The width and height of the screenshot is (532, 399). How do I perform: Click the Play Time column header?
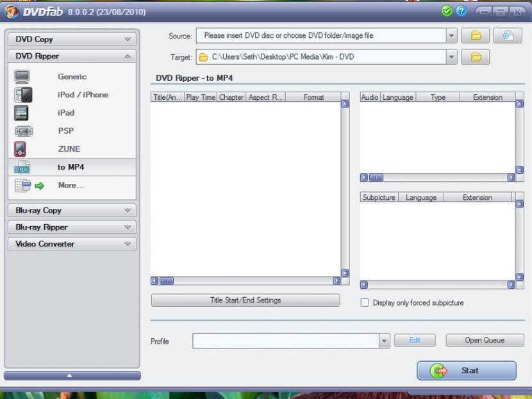tap(201, 97)
